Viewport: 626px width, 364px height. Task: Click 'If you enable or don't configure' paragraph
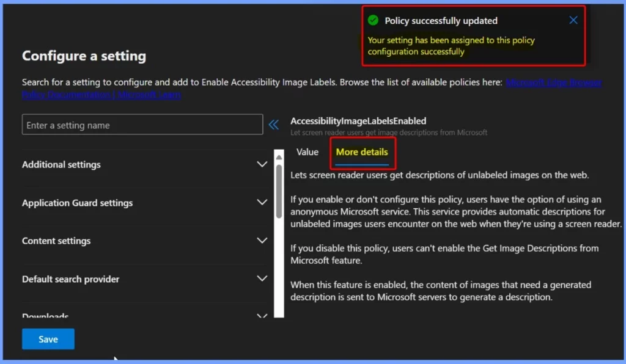tap(456, 211)
